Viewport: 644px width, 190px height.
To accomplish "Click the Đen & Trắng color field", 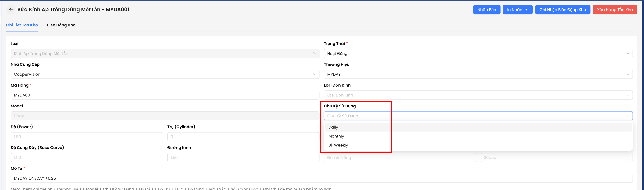I will pos(400,158).
